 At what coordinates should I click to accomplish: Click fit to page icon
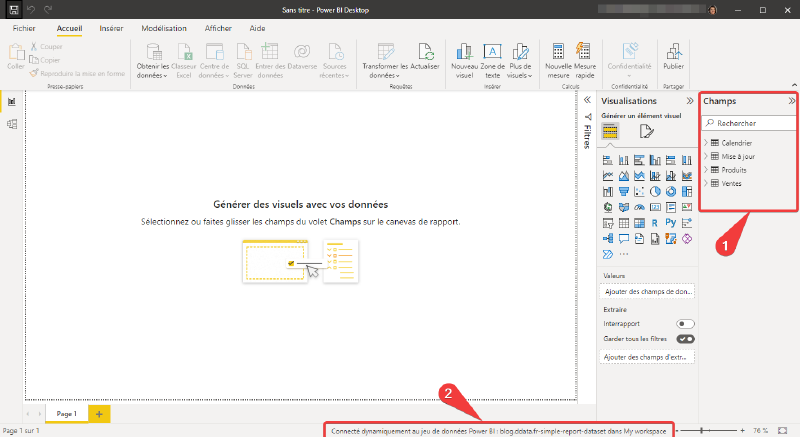pos(782,431)
